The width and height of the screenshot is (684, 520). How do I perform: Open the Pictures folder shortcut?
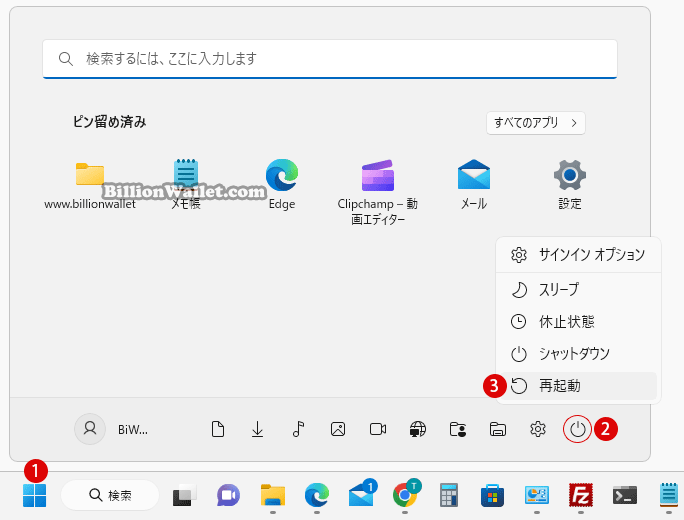point(338,429)
